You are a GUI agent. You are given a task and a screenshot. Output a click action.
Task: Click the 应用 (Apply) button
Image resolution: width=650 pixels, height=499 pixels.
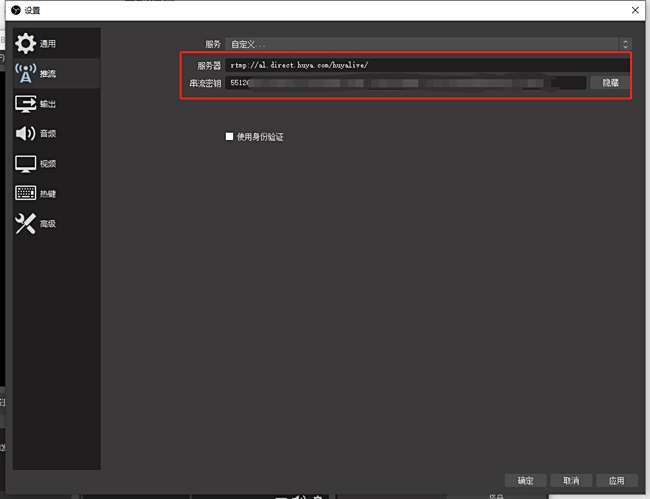616,480
